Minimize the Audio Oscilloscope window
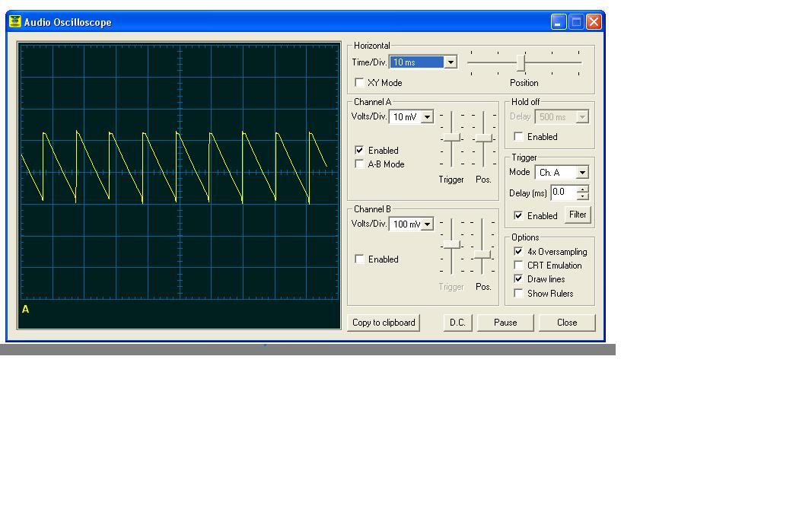 pos(559,22)
